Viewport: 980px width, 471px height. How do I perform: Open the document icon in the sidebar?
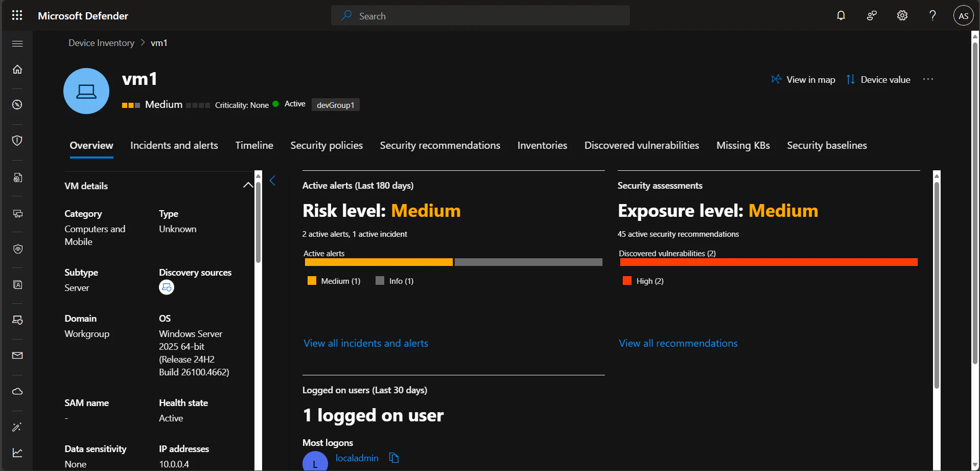(17, 178)
